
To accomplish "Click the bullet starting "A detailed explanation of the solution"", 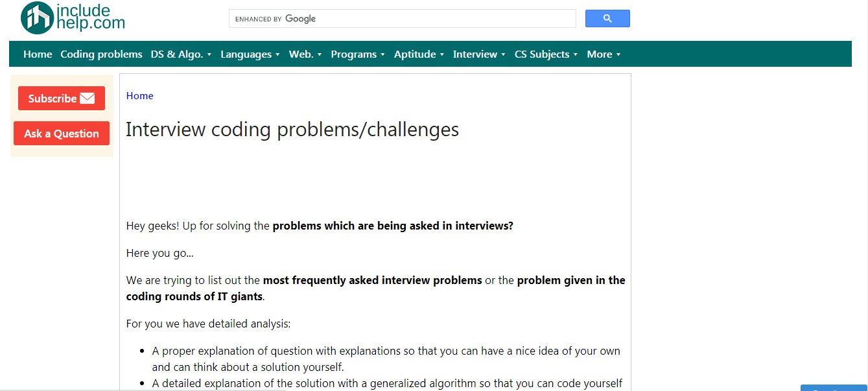I will click(x=388, y=383).
